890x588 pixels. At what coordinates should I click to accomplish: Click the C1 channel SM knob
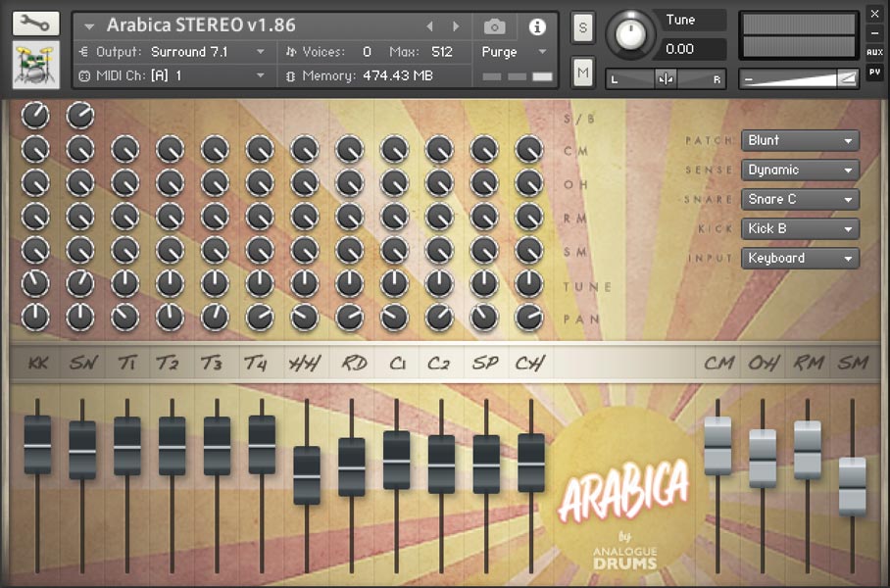pos(394,250)
